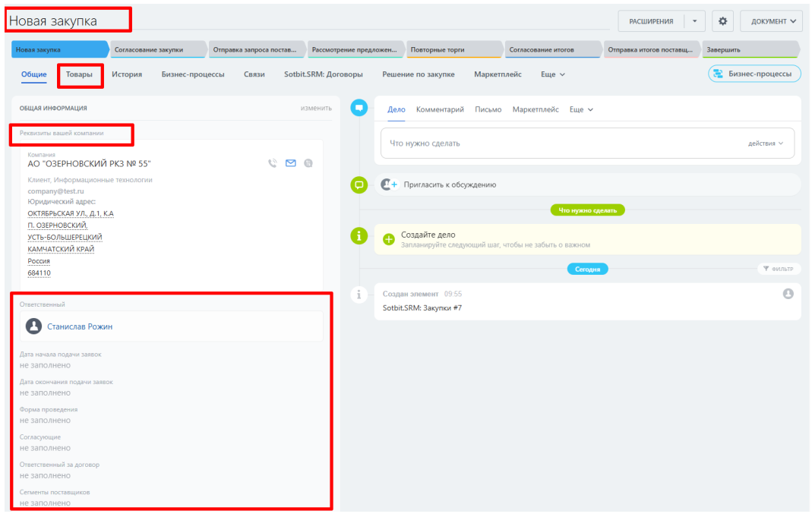Select the Письмо activity tab
Image resolution: width=812 pixels, height=517 pixels.
pos(488,110)
